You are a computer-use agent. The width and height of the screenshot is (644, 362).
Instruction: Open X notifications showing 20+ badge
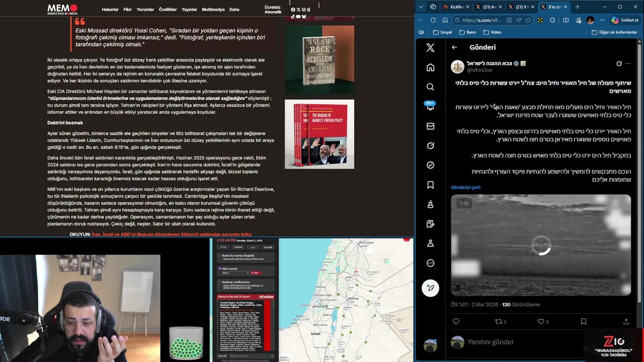[430, 106]
